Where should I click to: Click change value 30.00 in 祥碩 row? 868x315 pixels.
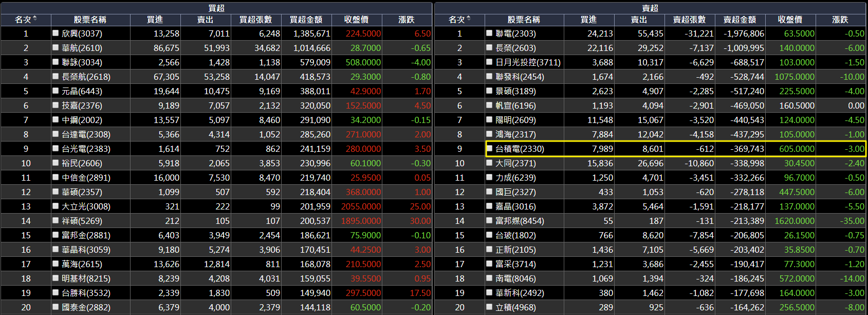[420, 221]
